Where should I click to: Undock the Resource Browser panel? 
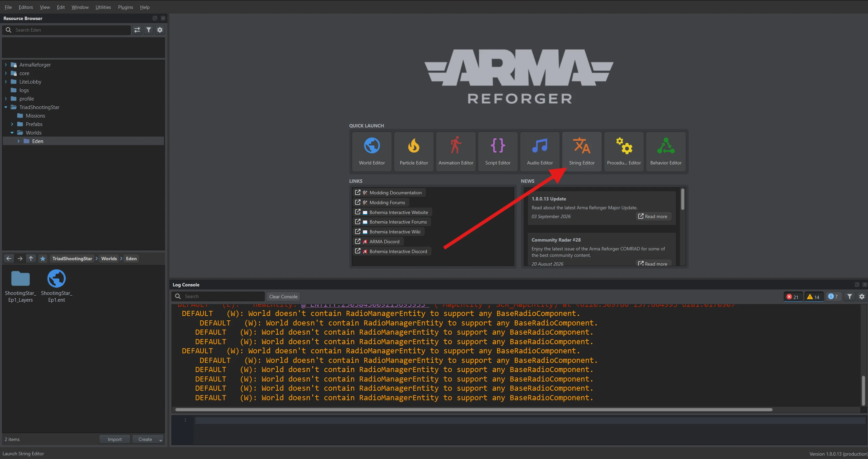point(155,18)
